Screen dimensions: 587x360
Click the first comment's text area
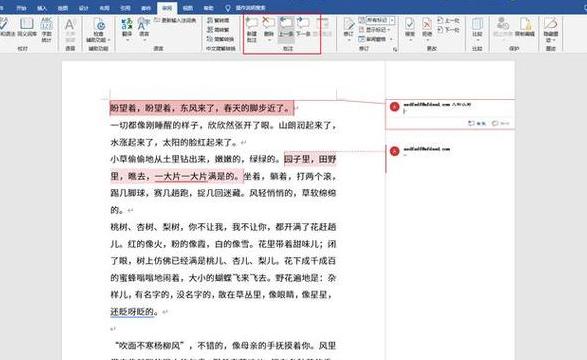(x=457, y=112)
